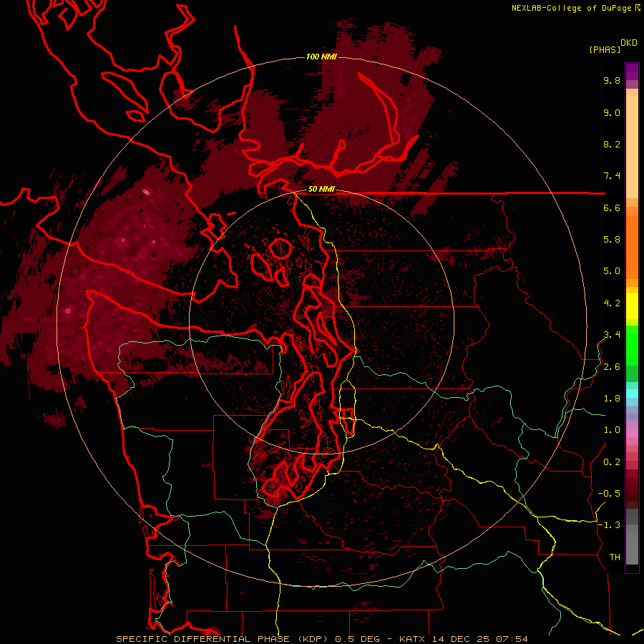This screenshot has width=644, height=644.
Task: Click the TH threshold label in legend
Action: click(x=615, y=557)
